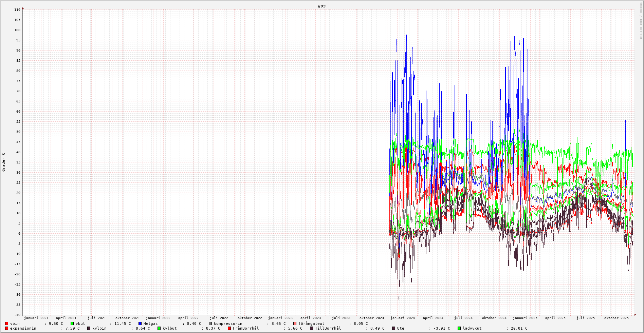644x333 pixels.
Task: Select the dark Ute legend swatch
Action: coord(393,328)
